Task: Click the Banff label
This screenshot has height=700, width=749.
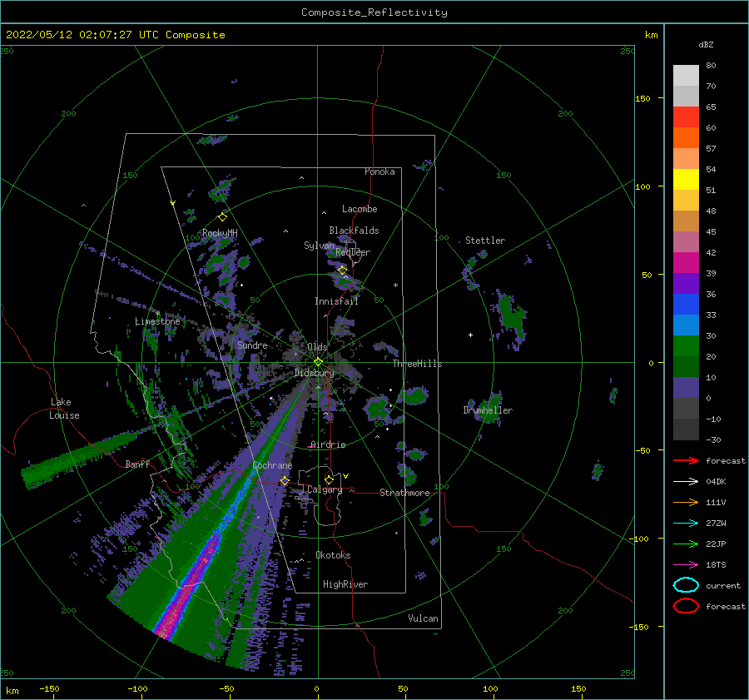Action: [137, 464]
